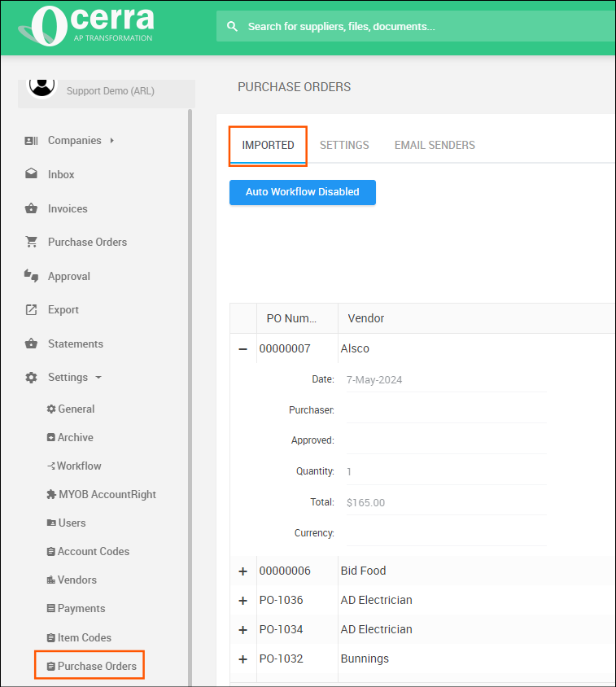
Task: Click the Purchase Orders cart icon
Action: (31, 242)
